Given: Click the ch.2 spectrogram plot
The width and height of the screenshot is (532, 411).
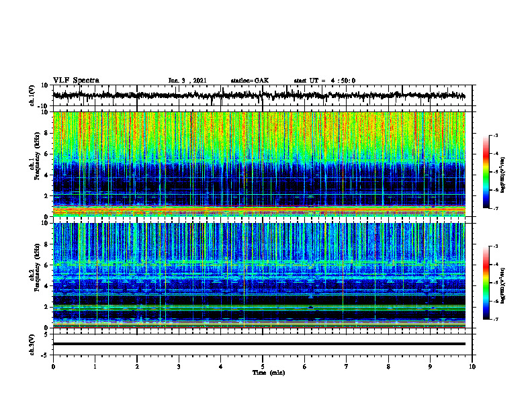Looking at the screenshot, I should point(259,275).
